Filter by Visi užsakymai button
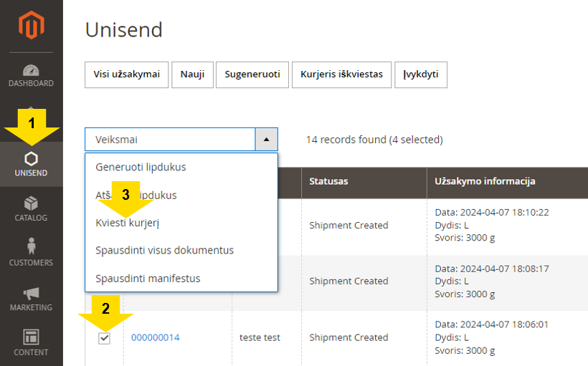 (x=127, y=74)
